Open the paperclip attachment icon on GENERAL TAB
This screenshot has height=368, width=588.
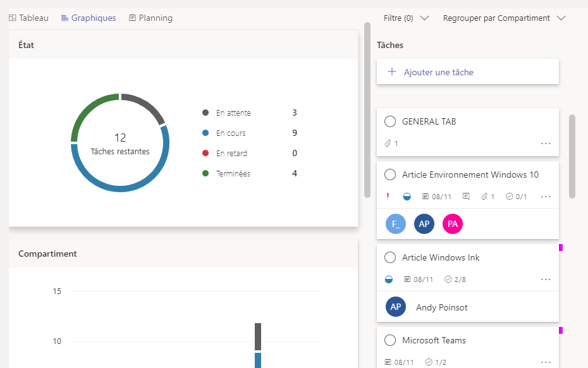pyautogui.click(x=388, y=144)
